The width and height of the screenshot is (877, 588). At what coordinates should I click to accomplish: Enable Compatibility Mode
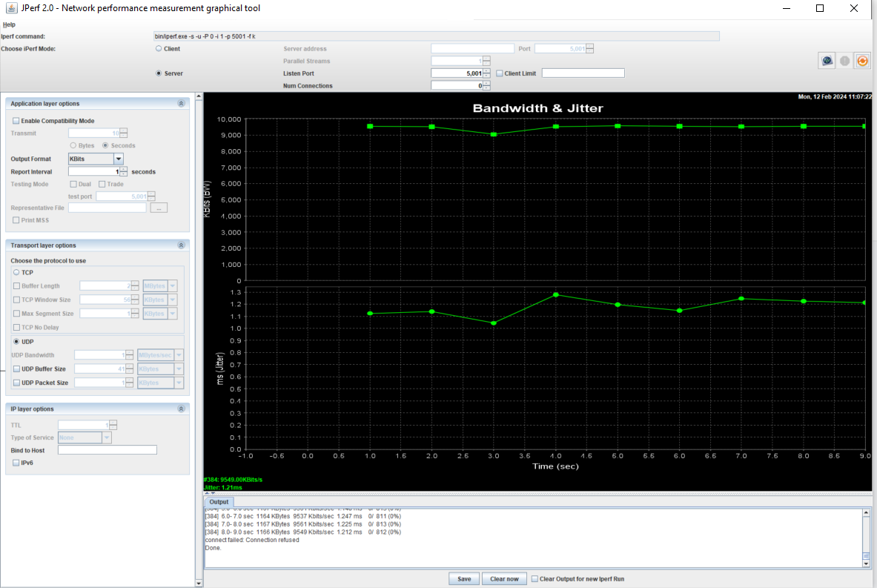(16, 120)
